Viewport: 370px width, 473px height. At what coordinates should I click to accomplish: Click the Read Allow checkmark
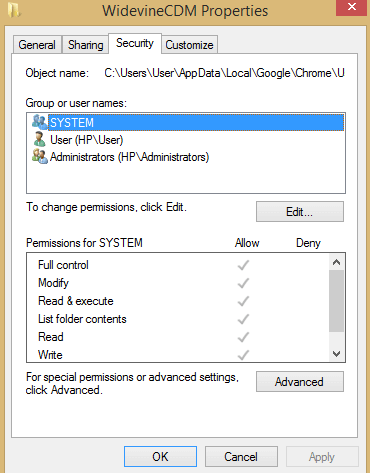click(x=243, y=337)
